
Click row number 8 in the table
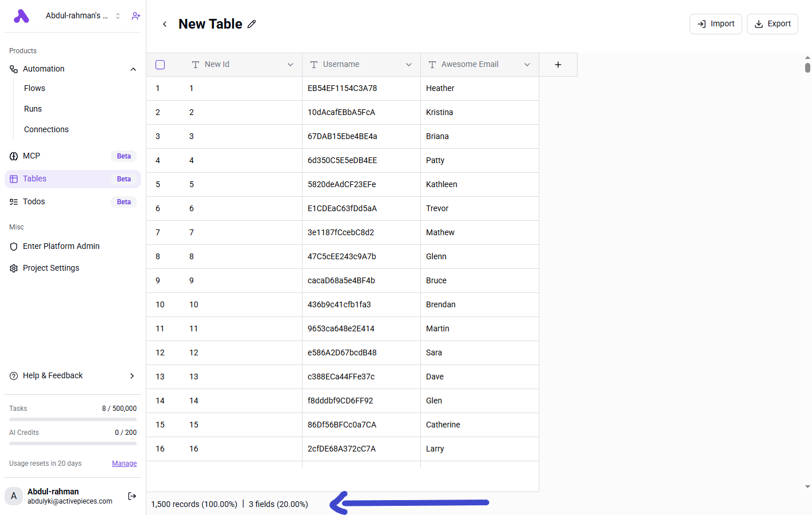click(158, 256)
